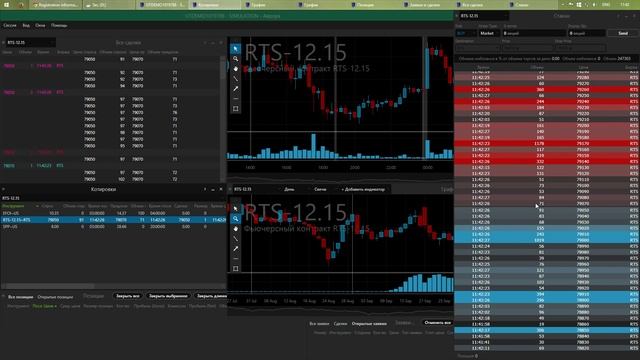Select the zoom magnifier tool in the upper chart
The width and height of the screenshot is (640, 360).
point(236,59)
